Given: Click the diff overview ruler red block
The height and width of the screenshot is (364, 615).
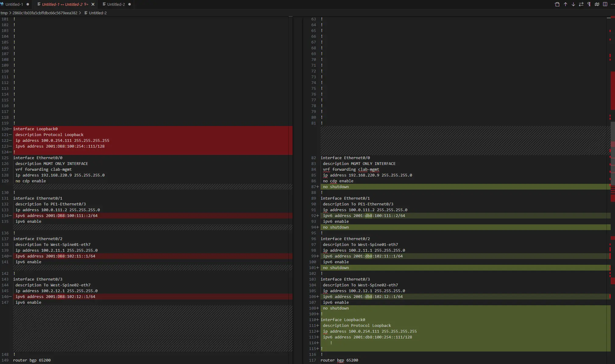Looking at the screenshot, I should click(x=613, y=91).
